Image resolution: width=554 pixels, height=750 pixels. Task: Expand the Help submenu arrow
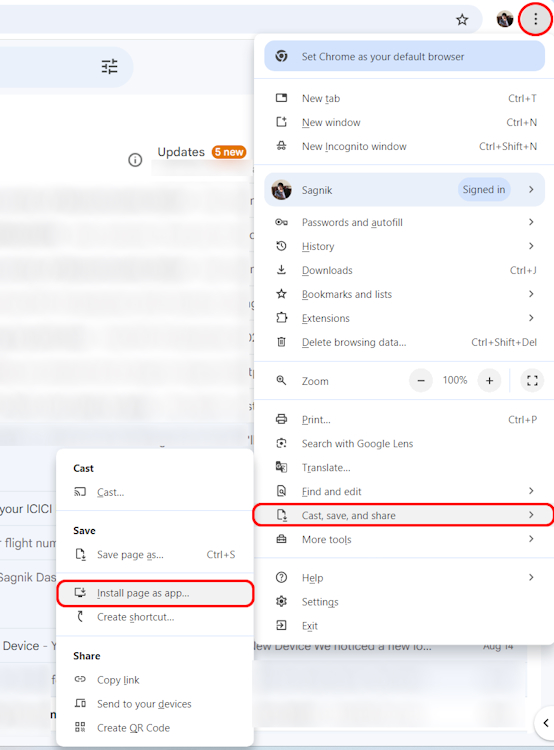531,577
